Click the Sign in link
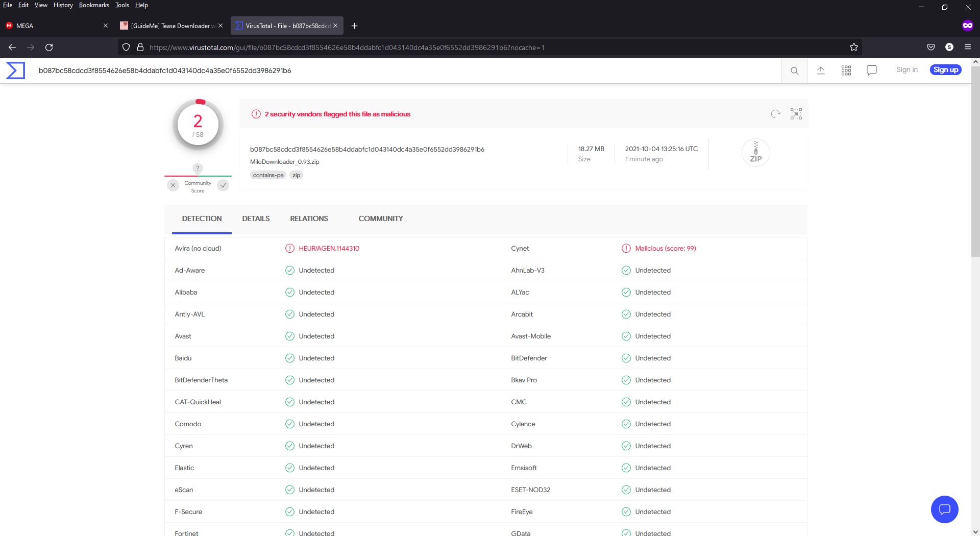 pos(906,70)
